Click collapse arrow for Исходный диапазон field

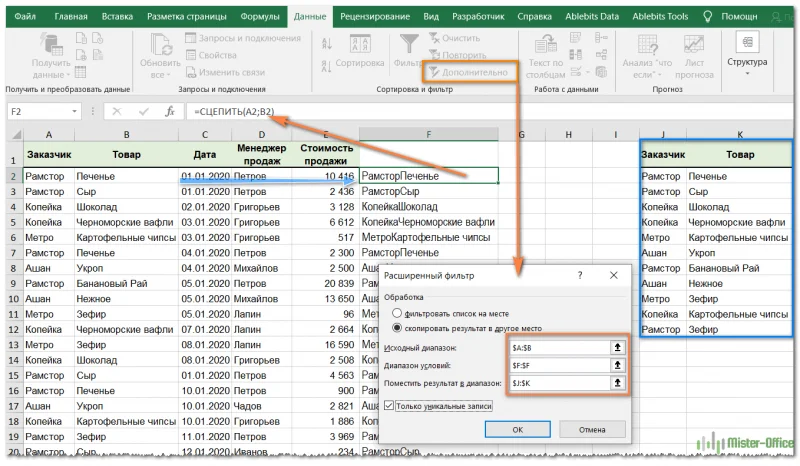coord(618,347)
